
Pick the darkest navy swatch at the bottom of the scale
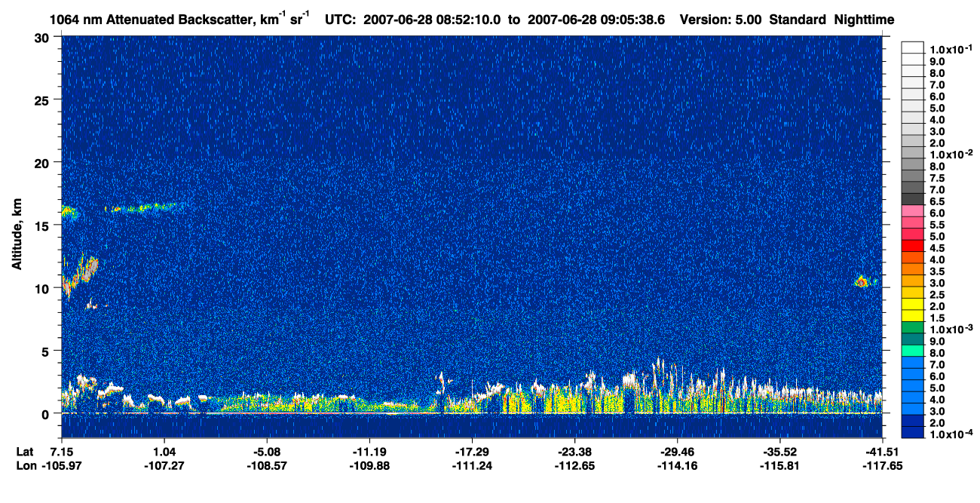(x=913, y=433)
